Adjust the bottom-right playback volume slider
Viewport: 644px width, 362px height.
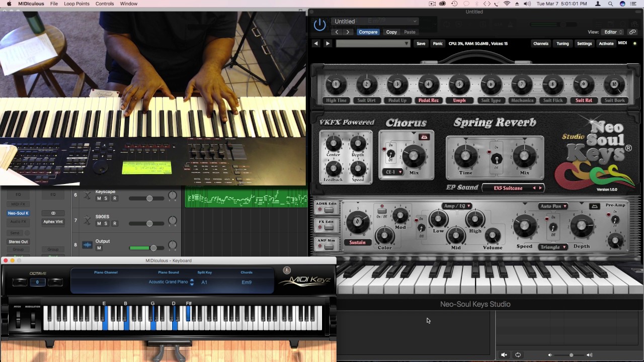[x=570, y=355]
